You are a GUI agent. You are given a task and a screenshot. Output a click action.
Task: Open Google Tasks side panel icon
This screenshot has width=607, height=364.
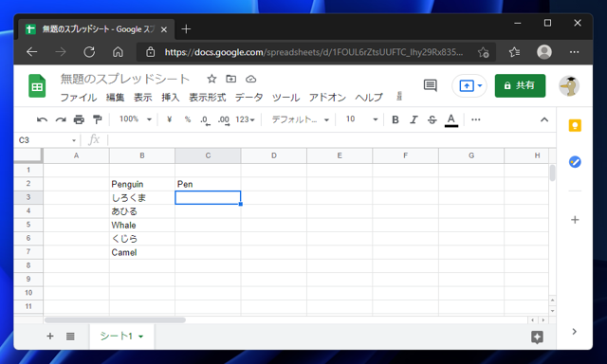[x=575, y=162]
